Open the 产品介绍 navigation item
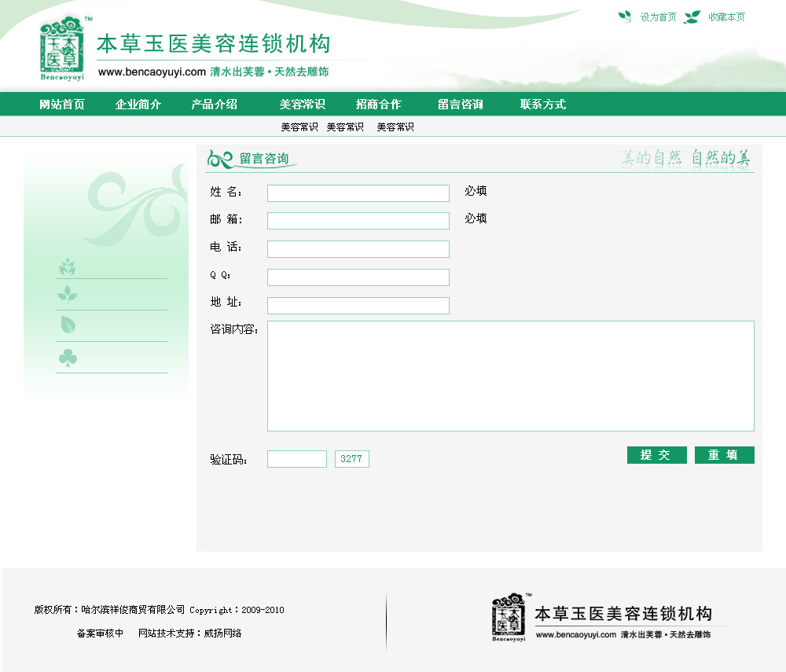Image resolution: width=786 pixels, height=672 pixels. tap(215, 105)
